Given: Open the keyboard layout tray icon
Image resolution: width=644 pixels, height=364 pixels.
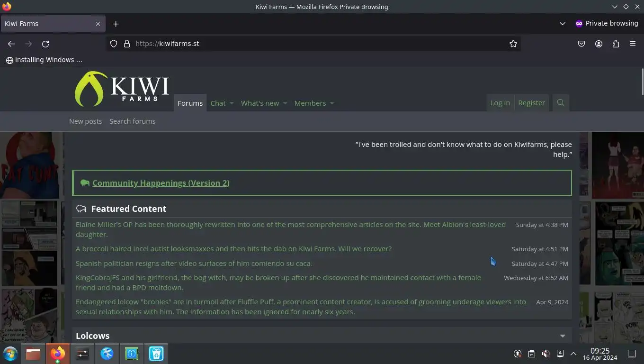Looking at the screenshot, I should point(560,354).
